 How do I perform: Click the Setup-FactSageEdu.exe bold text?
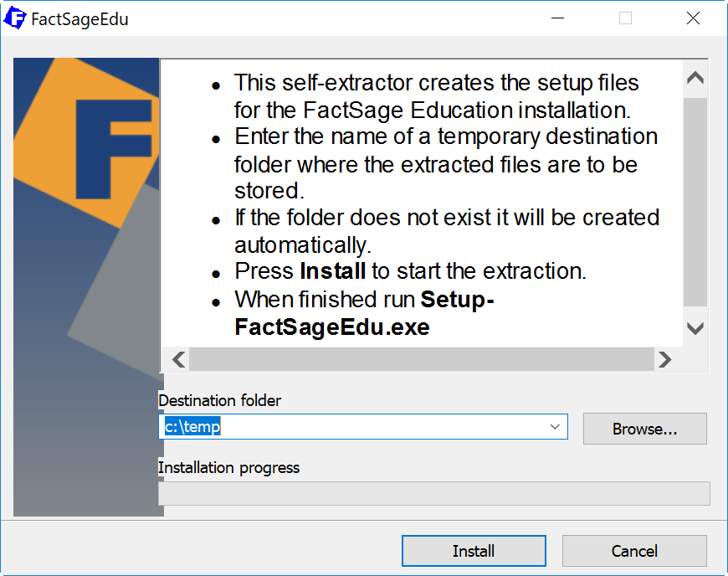pyautogui.click(x=364, y=313)
